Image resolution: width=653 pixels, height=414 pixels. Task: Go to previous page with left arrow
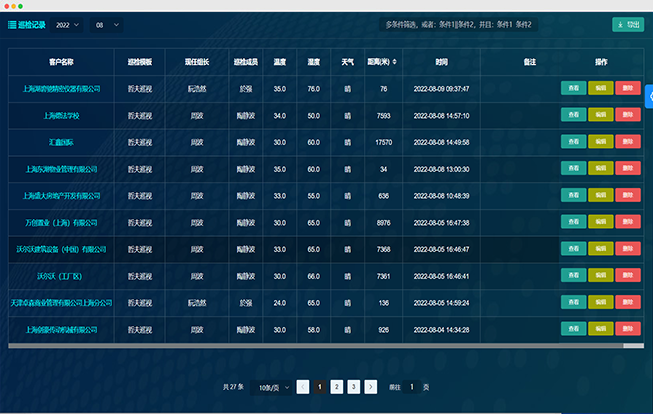pyautogui.click(x=303, y=386)
